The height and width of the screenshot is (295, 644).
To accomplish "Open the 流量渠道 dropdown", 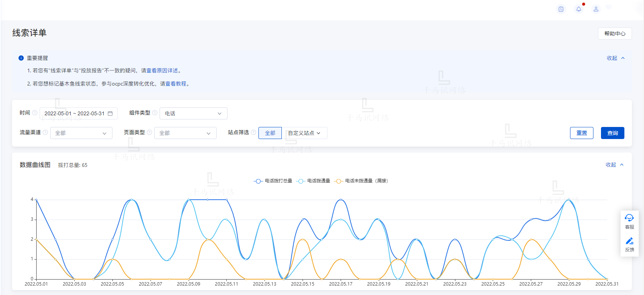I will (81, 133).
